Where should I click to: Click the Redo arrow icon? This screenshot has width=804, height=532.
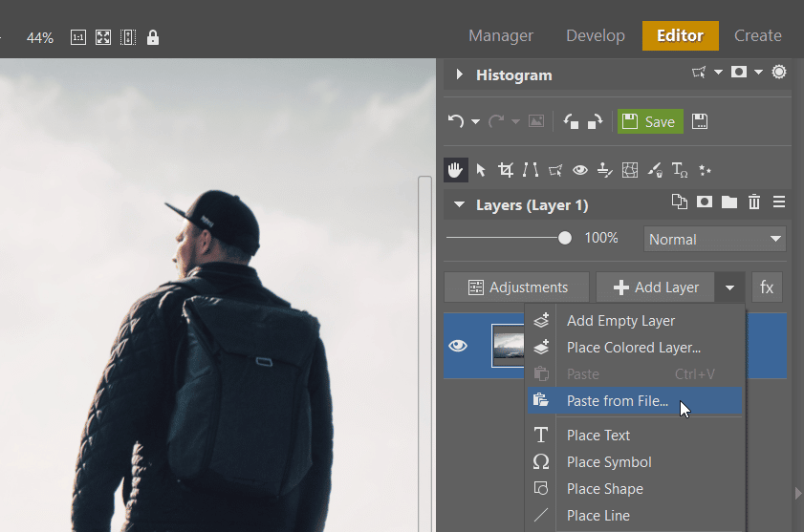pyautogui.click(x=496, y=121)
